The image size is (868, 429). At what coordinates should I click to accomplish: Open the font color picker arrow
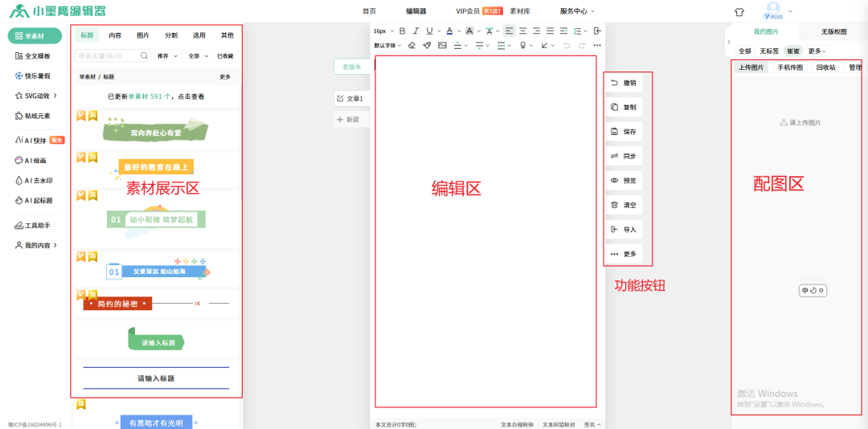coord(460,31)
